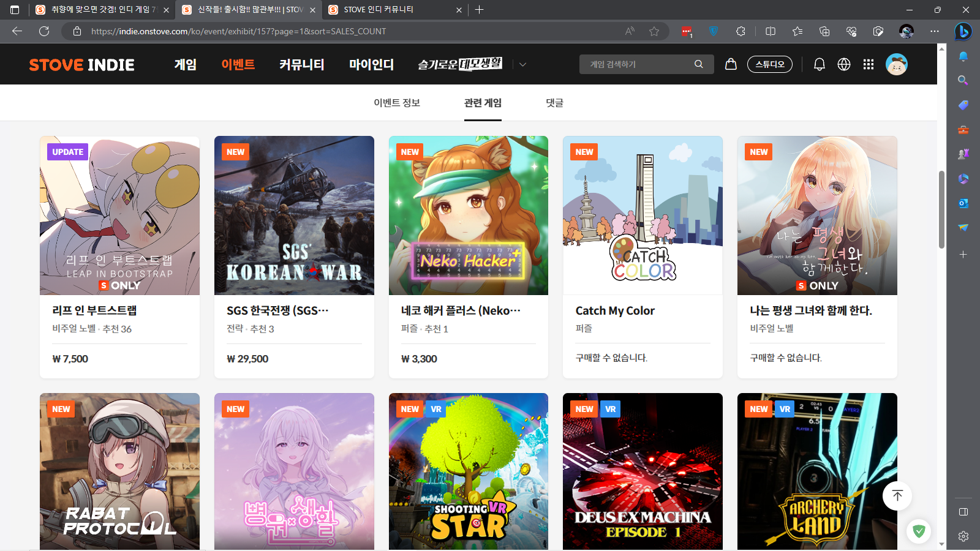Add this page to favorites star
The image size is (980, 551).
(654, 31)
